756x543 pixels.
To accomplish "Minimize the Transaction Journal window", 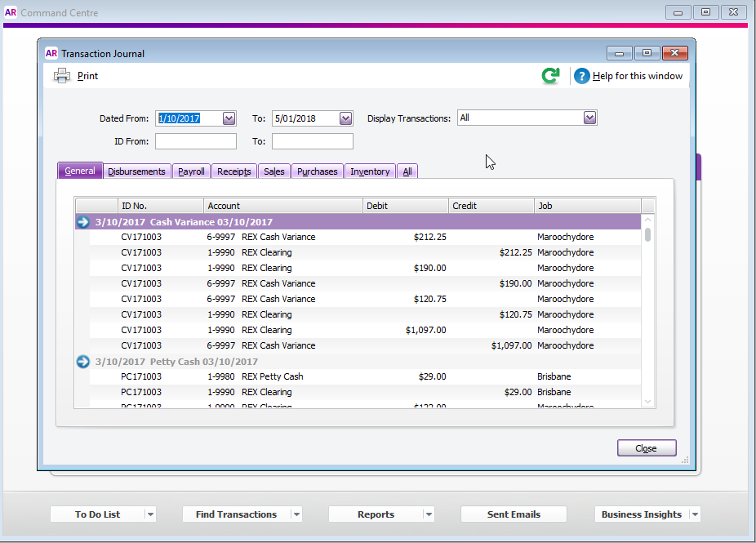I will point(620,53).
